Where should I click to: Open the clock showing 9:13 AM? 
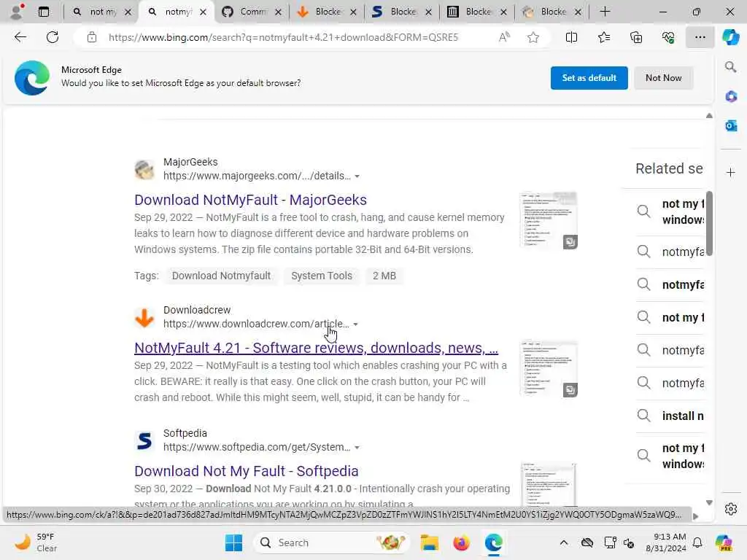[x=665, y=542]
